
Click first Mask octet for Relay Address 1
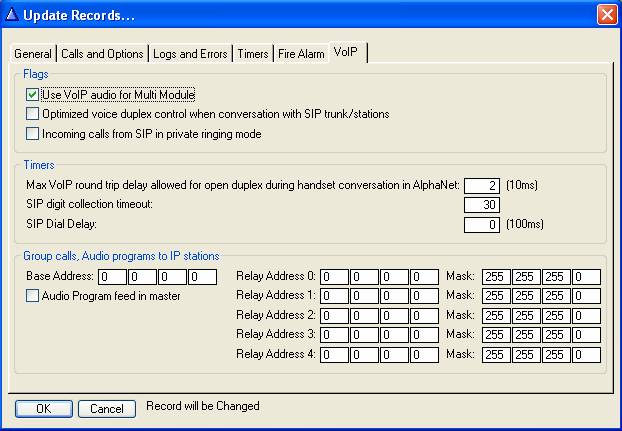click(497, 296)
